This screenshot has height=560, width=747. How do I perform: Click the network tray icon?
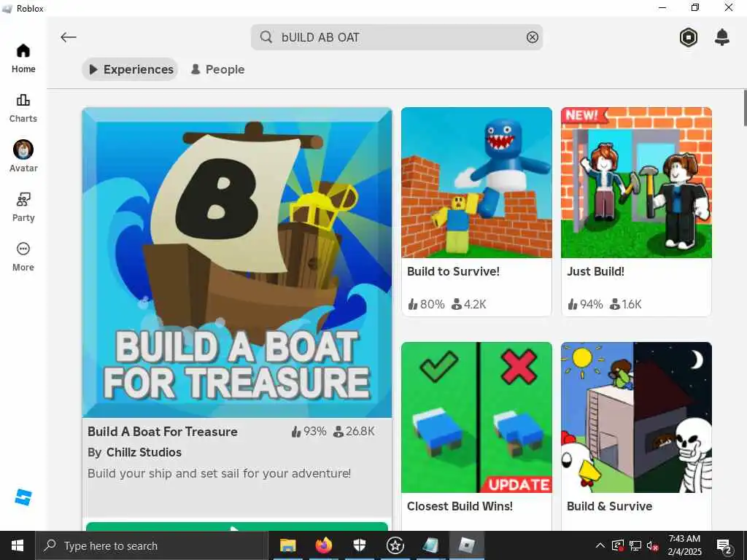click(635, 545)
